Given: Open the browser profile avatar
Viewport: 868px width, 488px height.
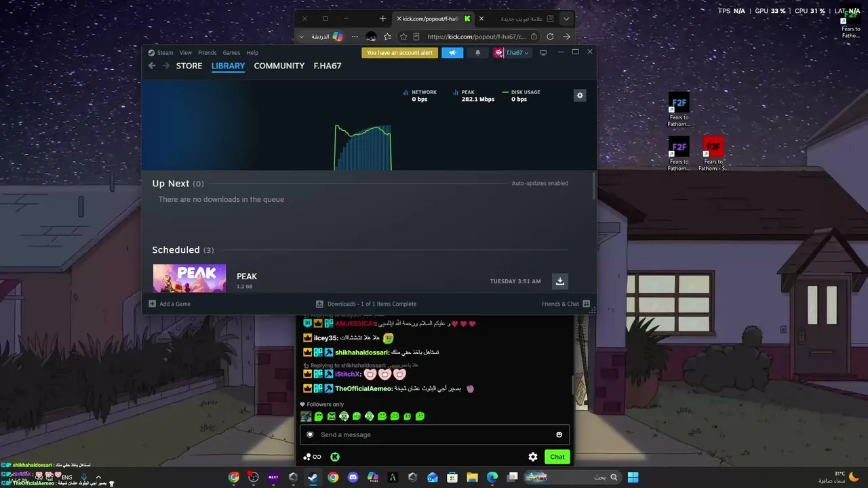Looking at the screenshot, I should [x=371, y=37].
